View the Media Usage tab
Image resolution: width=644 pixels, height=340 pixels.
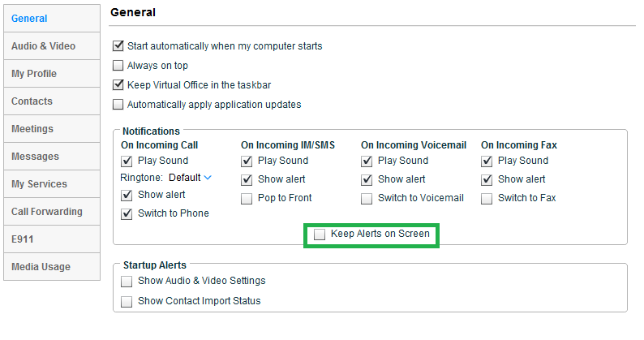(52, 266)
